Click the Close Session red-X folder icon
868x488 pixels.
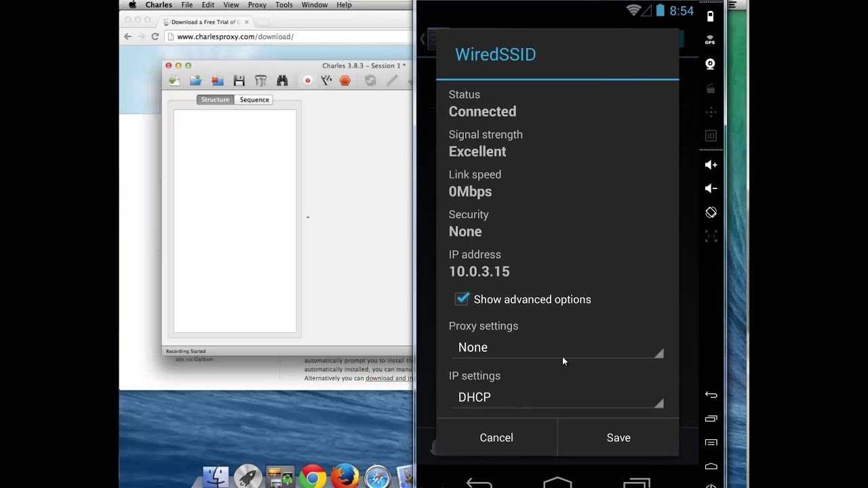[x=217, y=81]
